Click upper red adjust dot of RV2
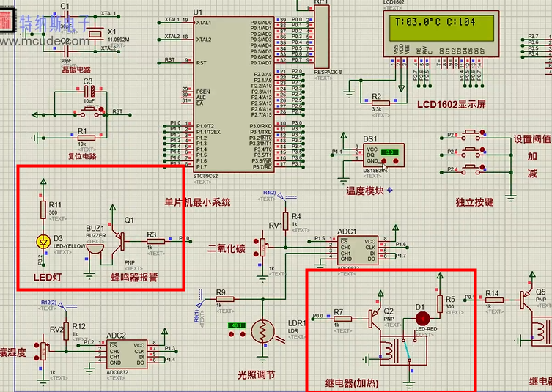 pos(37,346)
